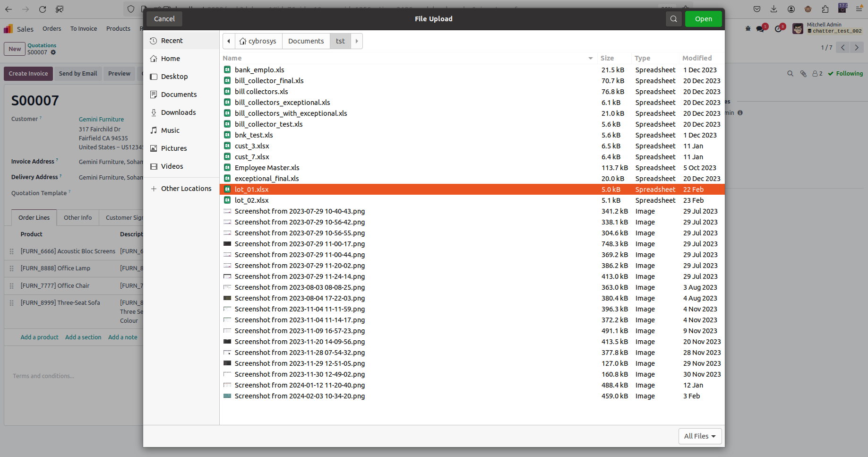868x457 pixels.
Task: Switch to the Other Info tab
Action: pyautogui.click(x=78, y=218)
